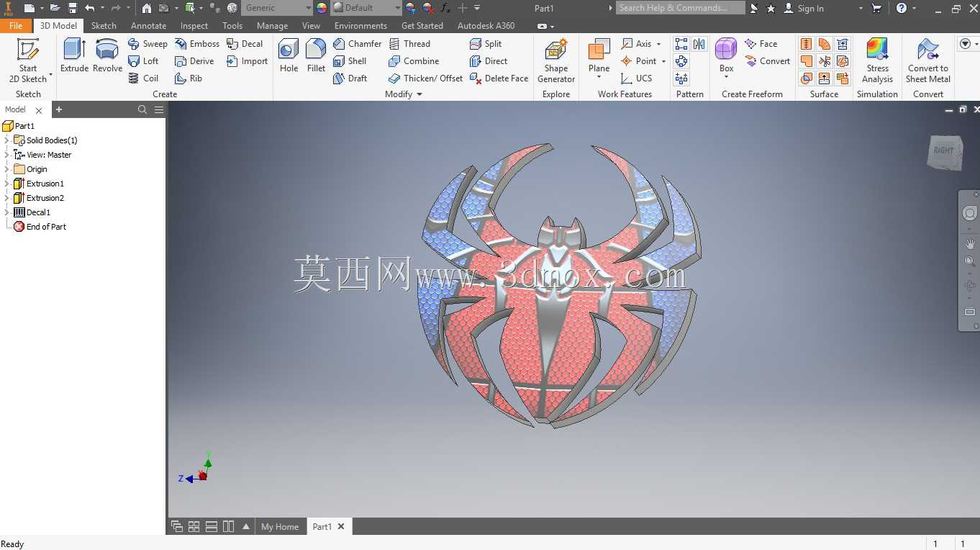Expand the Modify panel dropdown

[419, 94]
